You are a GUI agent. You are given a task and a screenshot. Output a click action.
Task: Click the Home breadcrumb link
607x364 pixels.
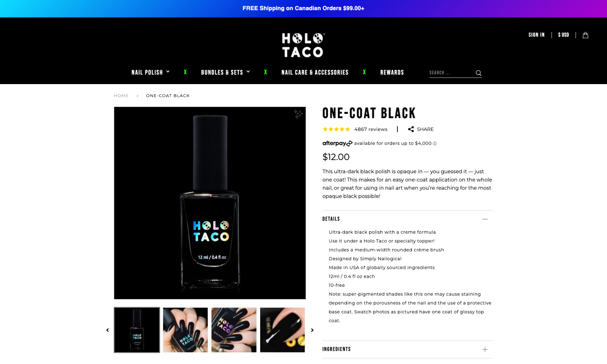121,96
